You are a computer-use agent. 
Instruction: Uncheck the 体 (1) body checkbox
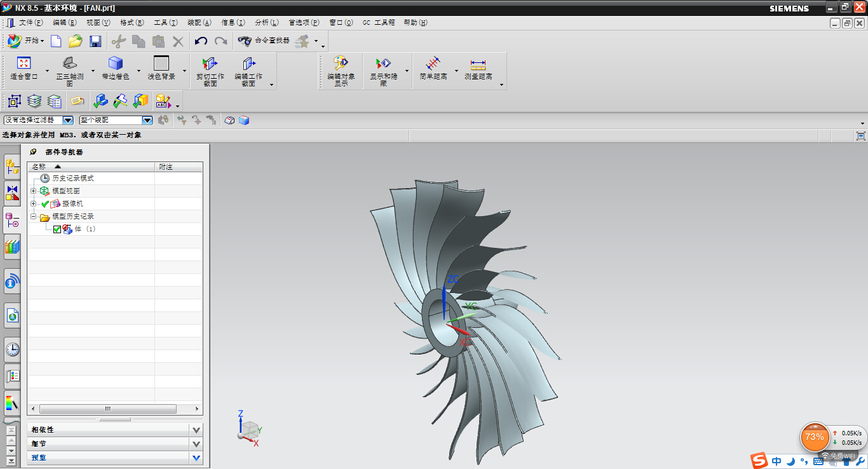(57, 229)
